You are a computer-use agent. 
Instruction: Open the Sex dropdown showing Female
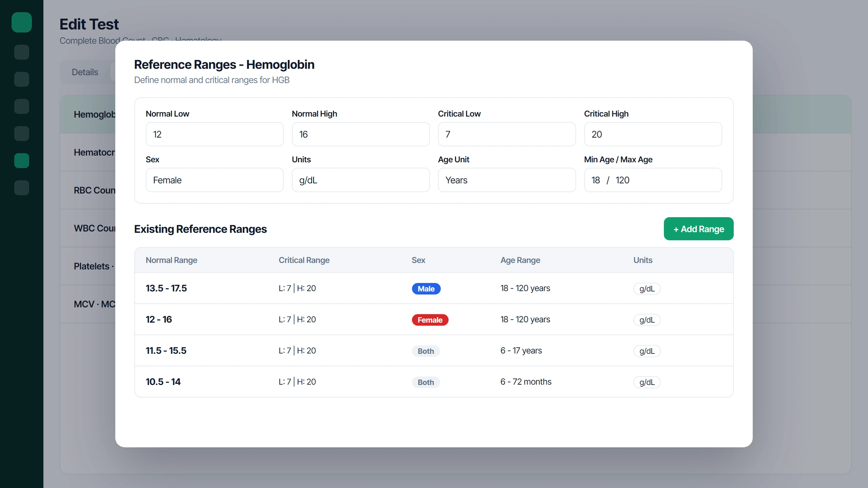pyautogui.click(x=215, y=180)
